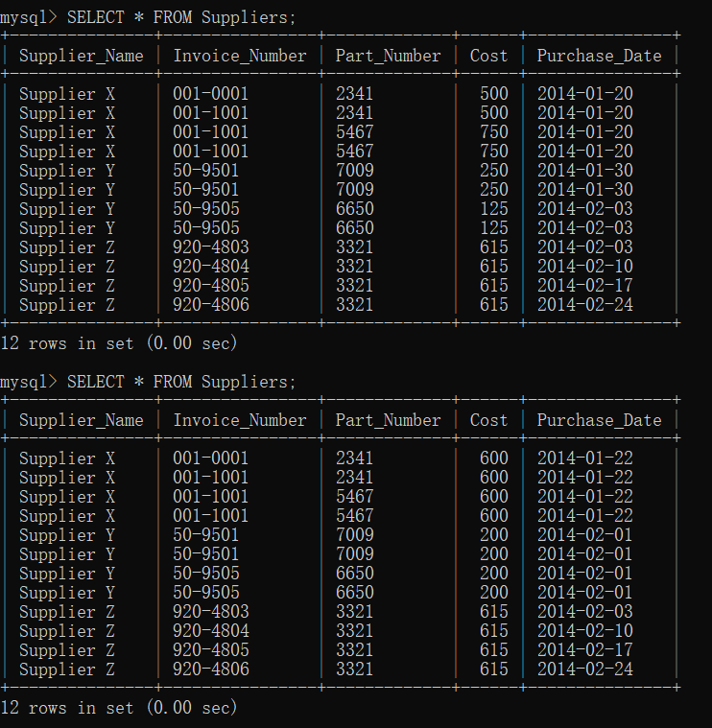
Task: Select invoice 920-4803 in the table with 600 costs
Action: [x=211, y=612]
